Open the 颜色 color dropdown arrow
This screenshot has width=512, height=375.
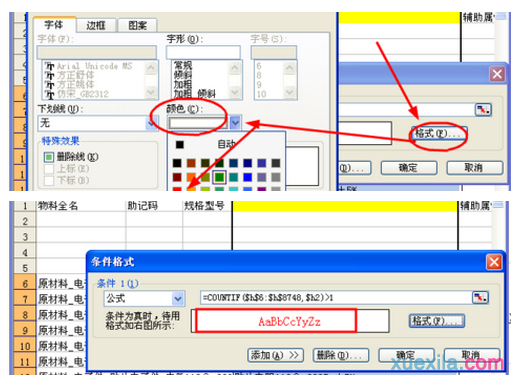pyautogui.click(x=235, y=123)
